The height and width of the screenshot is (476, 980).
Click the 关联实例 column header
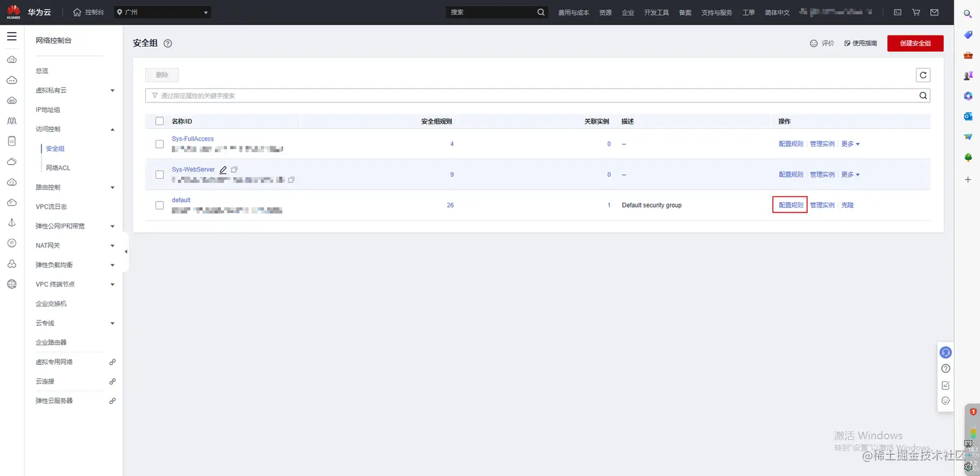[597, 121]
